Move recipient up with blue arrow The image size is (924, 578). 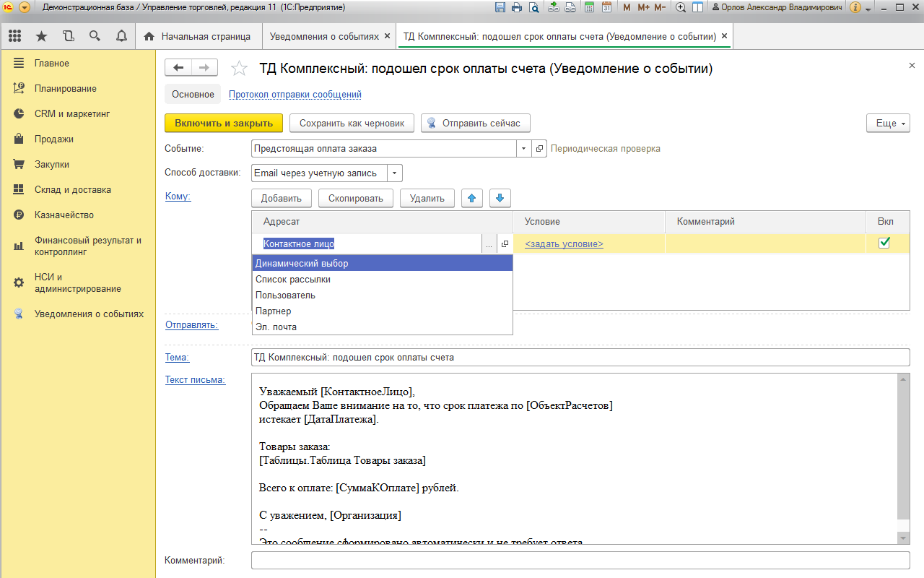point(472,198)
